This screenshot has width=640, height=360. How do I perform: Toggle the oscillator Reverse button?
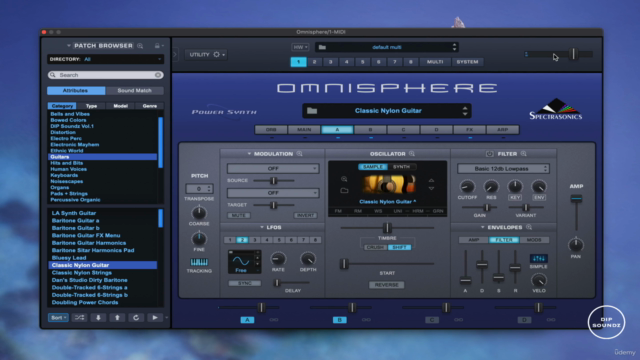387,285
